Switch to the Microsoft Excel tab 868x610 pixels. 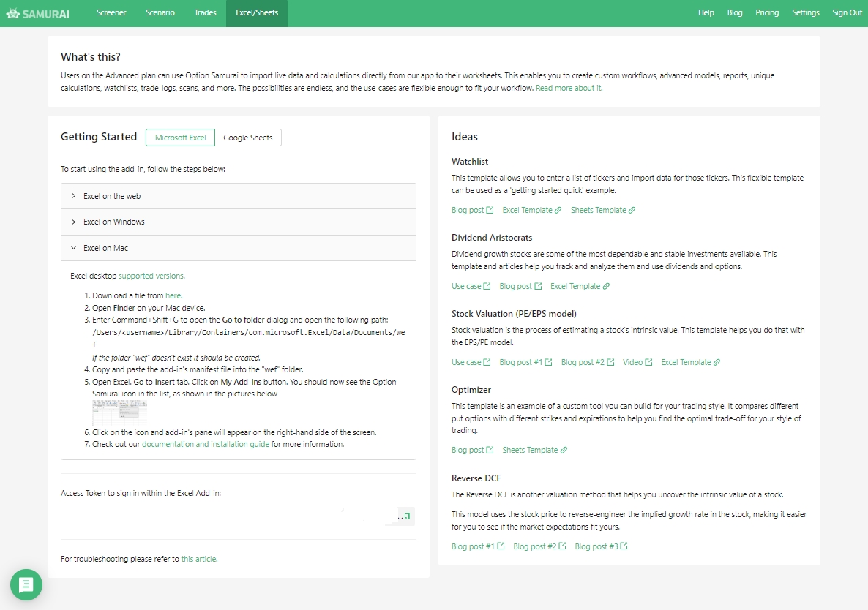[181, 138]
